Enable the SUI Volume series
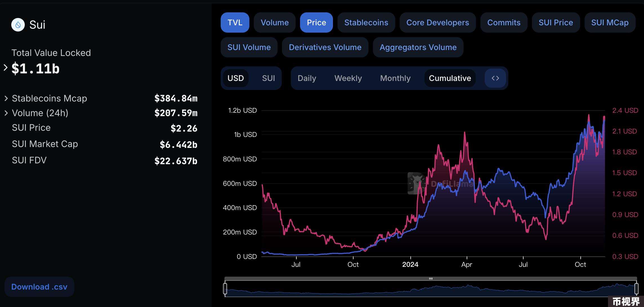The height and width of the screenshot is (307, 644). pos(249,47)
